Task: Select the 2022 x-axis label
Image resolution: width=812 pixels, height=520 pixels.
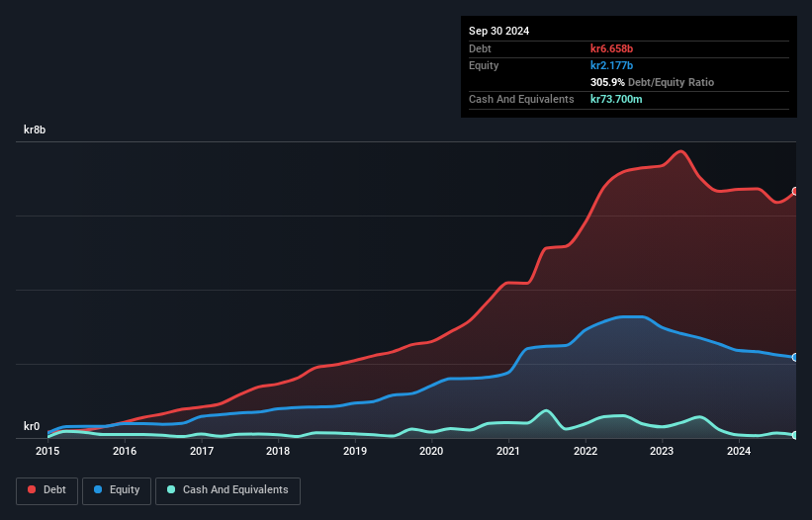Action: 586,451
